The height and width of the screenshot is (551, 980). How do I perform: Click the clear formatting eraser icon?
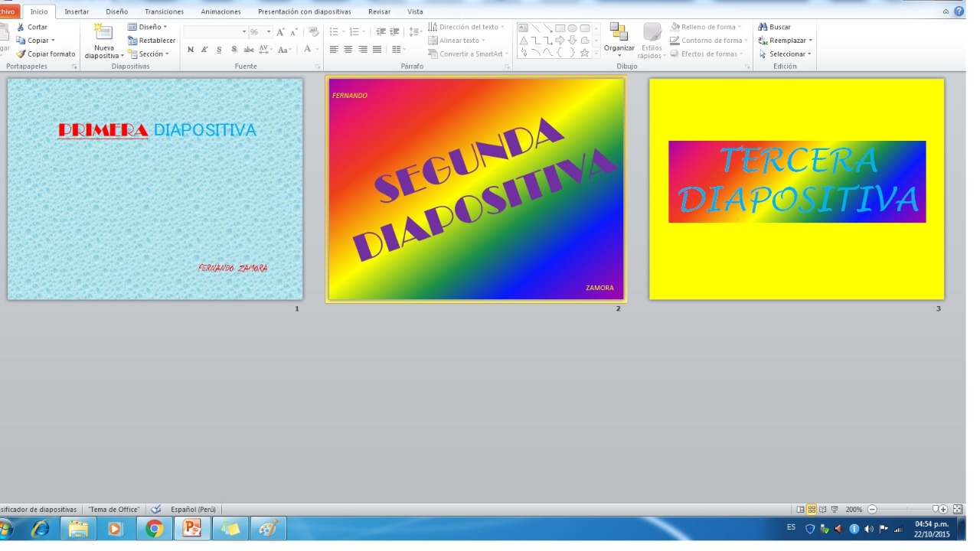coord(314,31)
